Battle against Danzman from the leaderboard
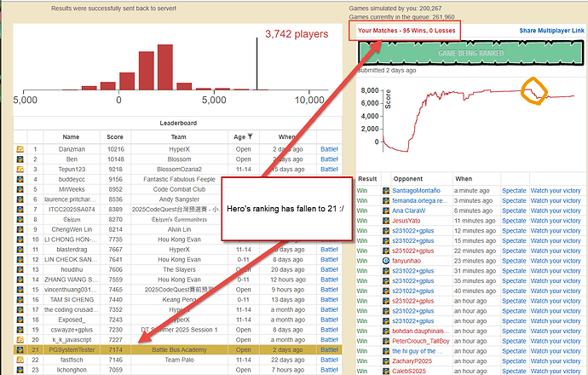Viewport: 588px width, 375px height. pos(329,149)
